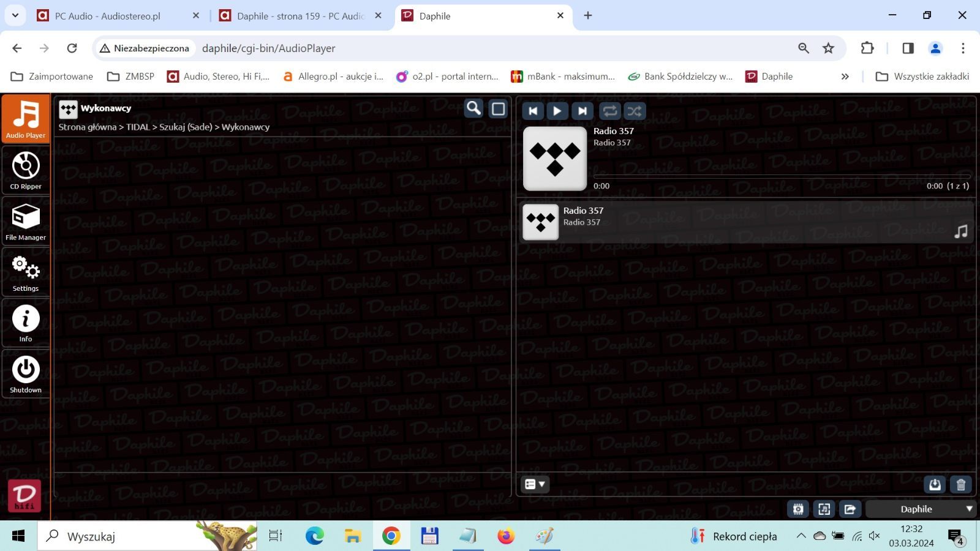
Task: Click the player settings chip icon
Action: coord(798,509)
